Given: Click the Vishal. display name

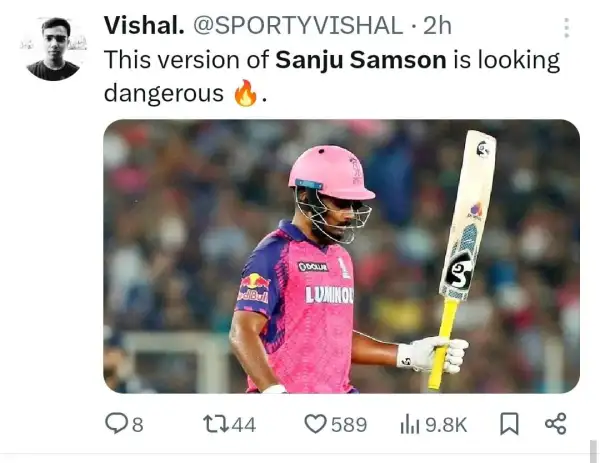Looking at the screenshot, I should [144, 26].
